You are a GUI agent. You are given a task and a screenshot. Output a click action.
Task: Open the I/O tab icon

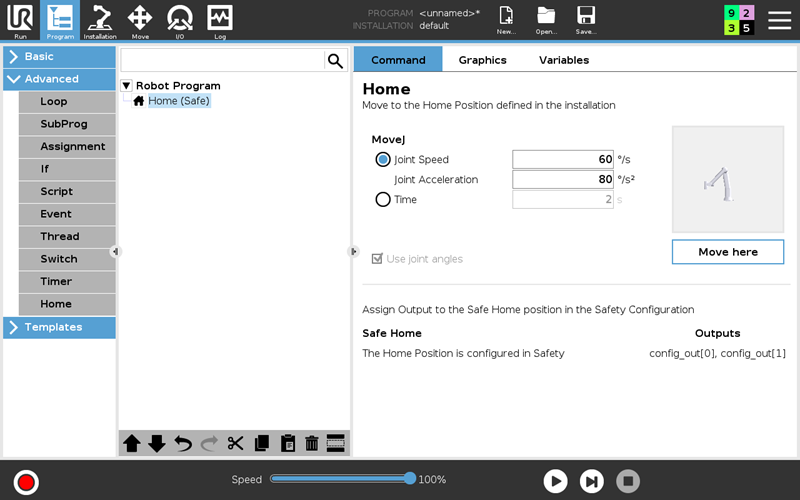coord(180,20)
